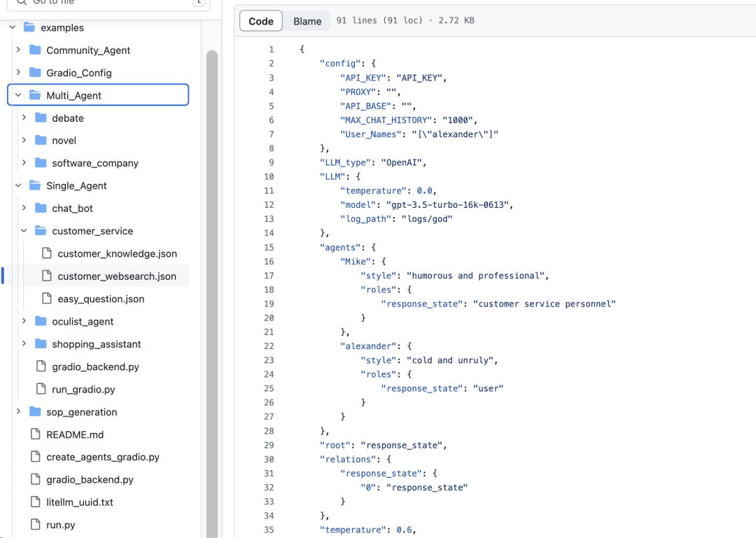Click line number 15 in code
This screenshot has height=538, width=756.
tap(269, 247)
